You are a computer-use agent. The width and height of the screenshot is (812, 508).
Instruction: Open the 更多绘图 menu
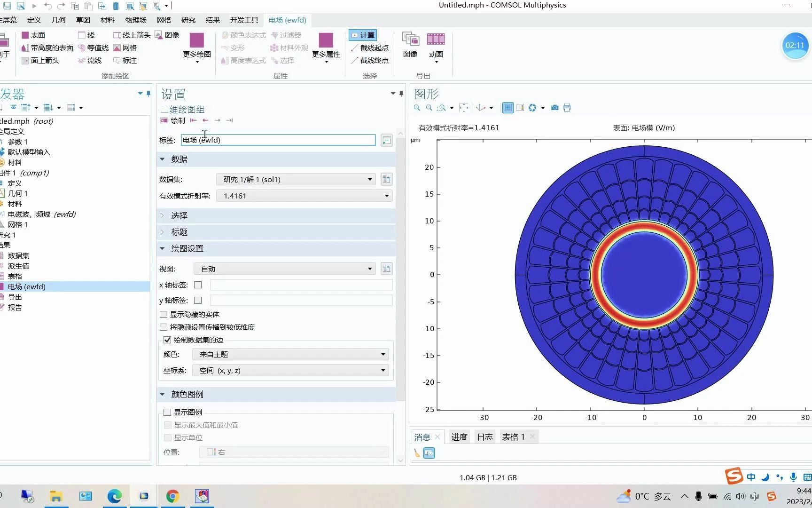click(197, 48)
